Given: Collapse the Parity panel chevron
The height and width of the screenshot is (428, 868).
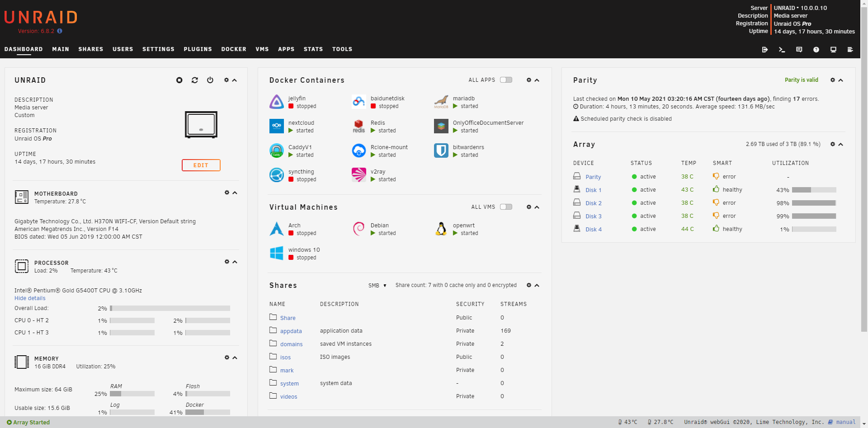Looking at the screenshot, I should click(x=841, y=80).
